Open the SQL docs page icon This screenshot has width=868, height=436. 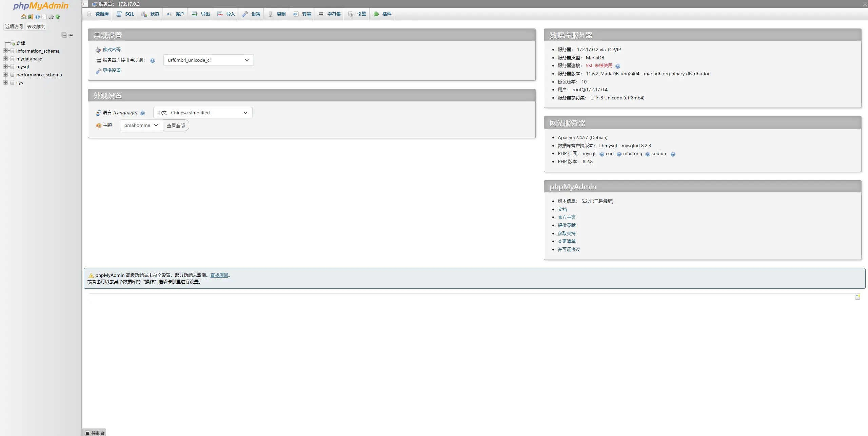tap(44, 17)
